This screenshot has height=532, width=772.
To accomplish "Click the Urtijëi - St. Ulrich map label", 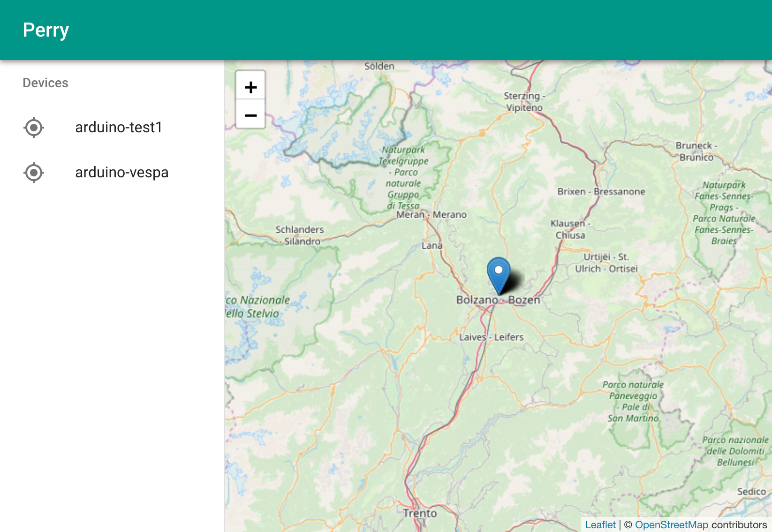I will [606, 263].
